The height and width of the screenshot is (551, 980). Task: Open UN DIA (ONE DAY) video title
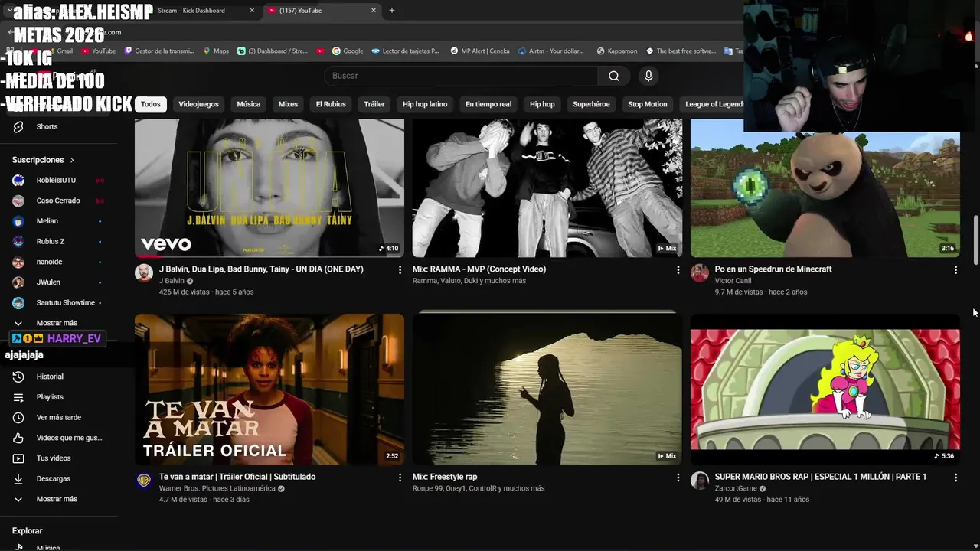[x=261, y=269]
